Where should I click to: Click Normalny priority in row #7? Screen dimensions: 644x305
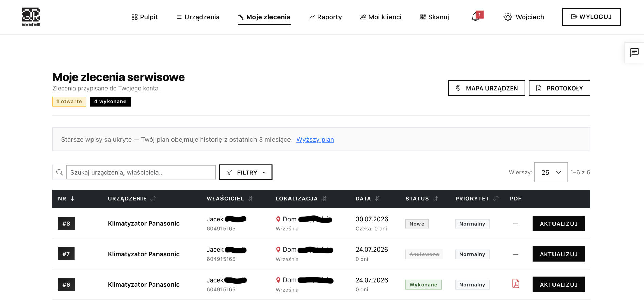pos(472,254)
